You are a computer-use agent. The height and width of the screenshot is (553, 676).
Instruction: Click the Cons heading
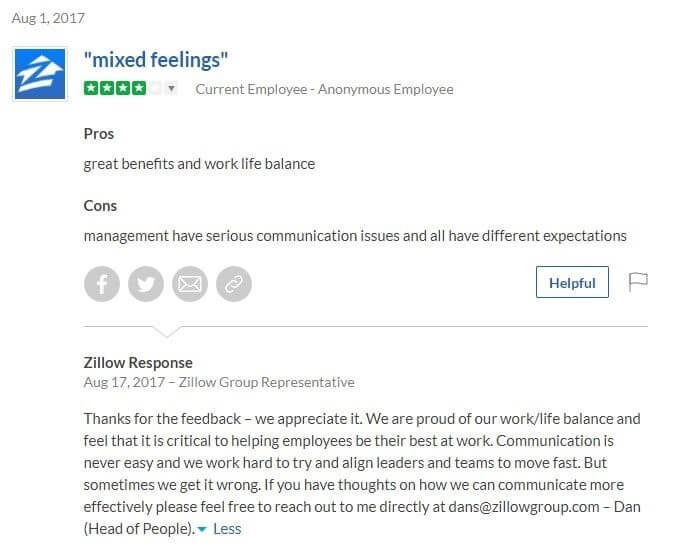pyautogui.click(x=100, y=206)
